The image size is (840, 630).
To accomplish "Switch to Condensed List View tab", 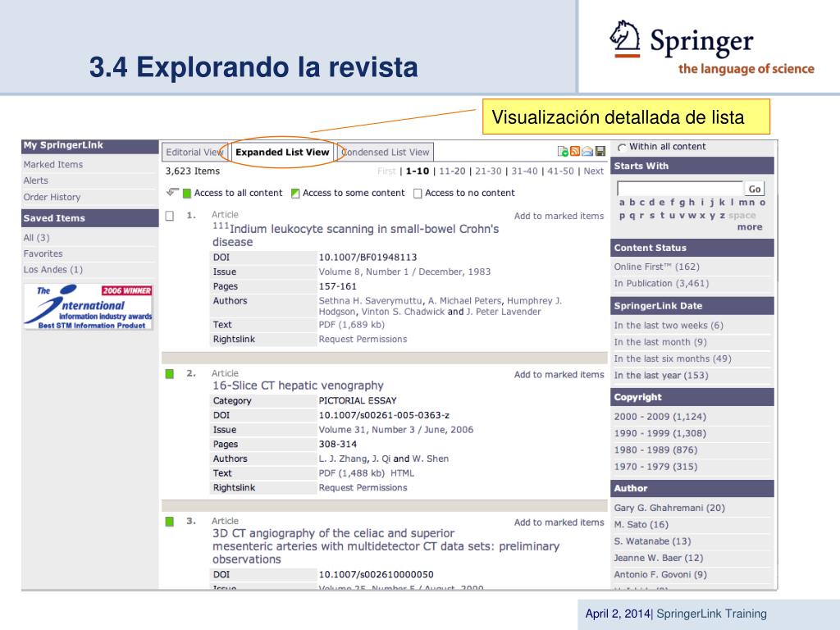I will click(386, 152).
